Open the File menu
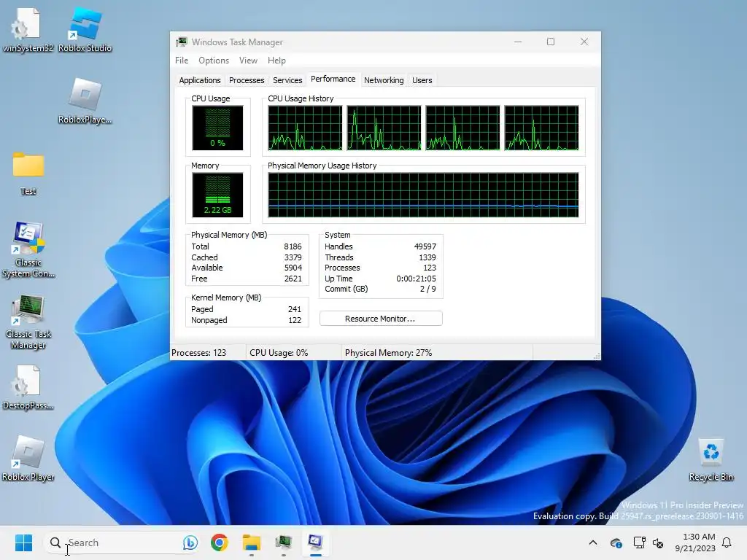This screenshot has width=747, height=560. point(182,61)
